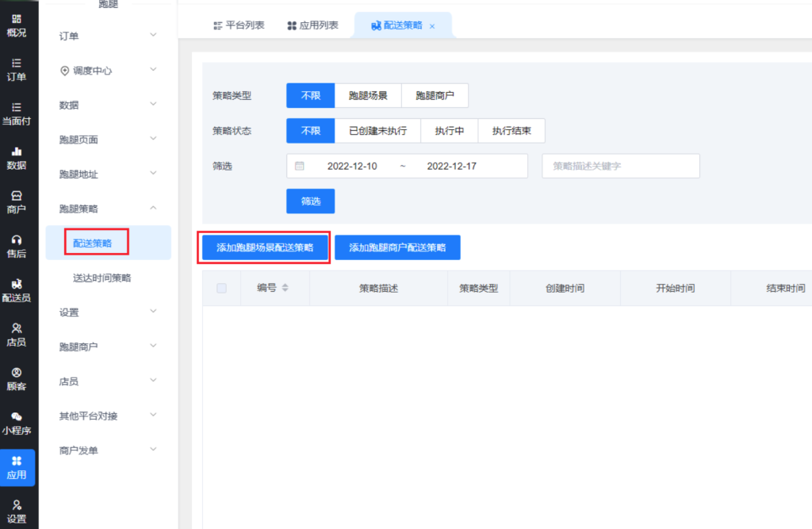Open 送达时间策略 menu item
The image size is (812, 529).
101,278
